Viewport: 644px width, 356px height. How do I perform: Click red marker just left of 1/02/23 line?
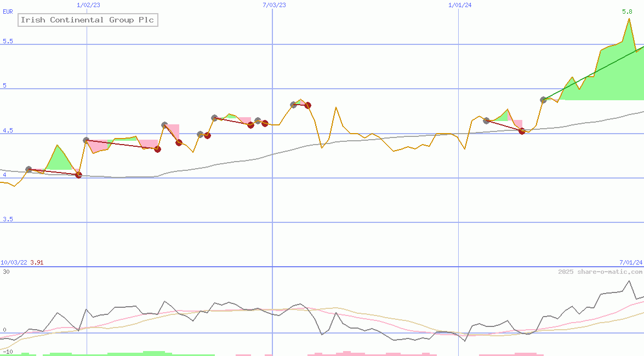click(78, 175)
